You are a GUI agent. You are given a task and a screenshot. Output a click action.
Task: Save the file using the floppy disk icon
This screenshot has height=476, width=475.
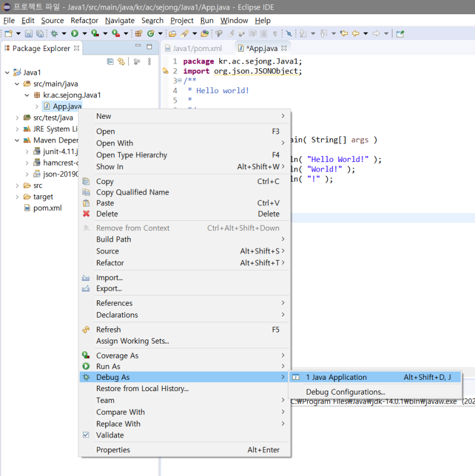pyautogui.click(x=28, y=34)
